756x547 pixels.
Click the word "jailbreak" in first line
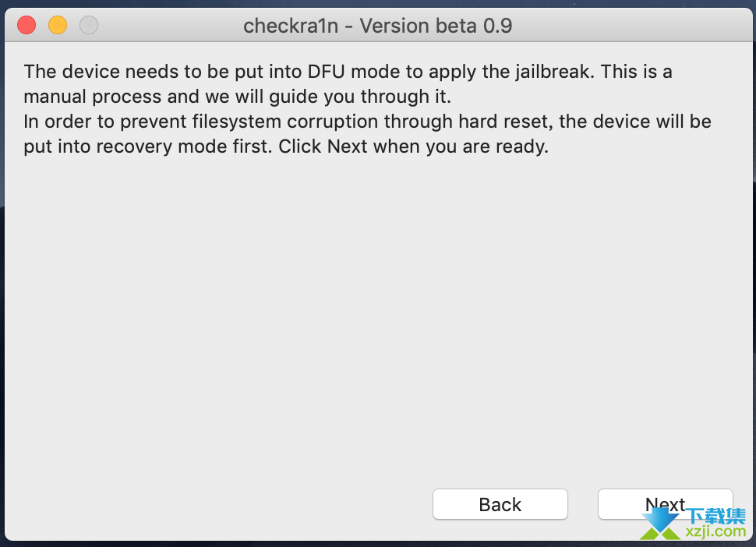click(x=553, y=72)
